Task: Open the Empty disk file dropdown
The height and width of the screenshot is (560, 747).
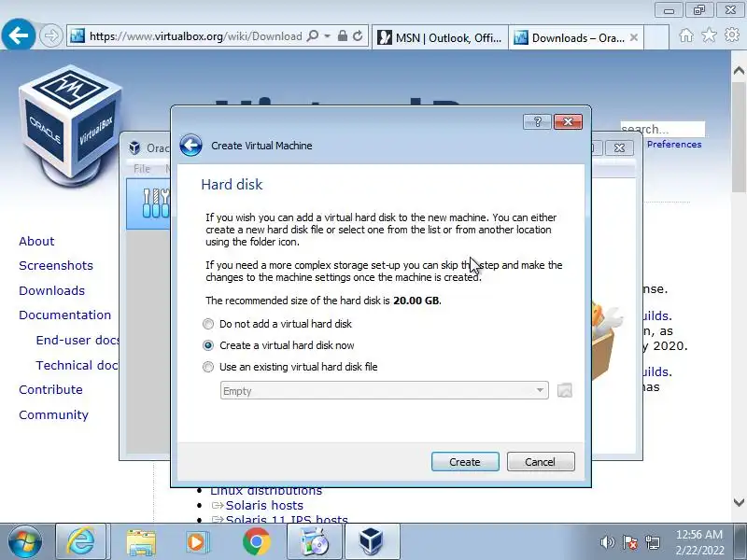Action: pos(385,390)
